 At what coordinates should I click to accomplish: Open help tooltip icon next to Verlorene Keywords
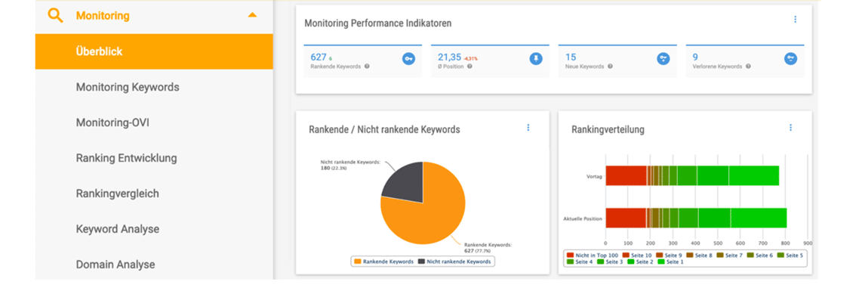click(x=748, y=67)
